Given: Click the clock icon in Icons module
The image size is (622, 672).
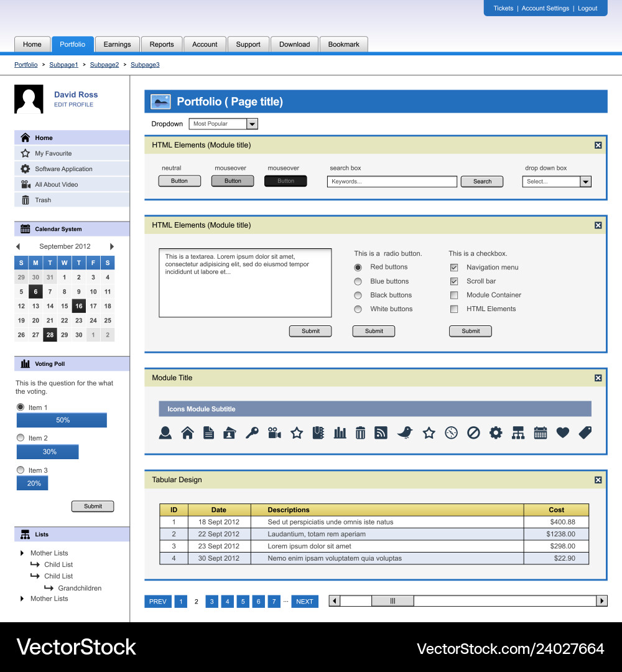Looking at the screenshot, I should point(451,433).
